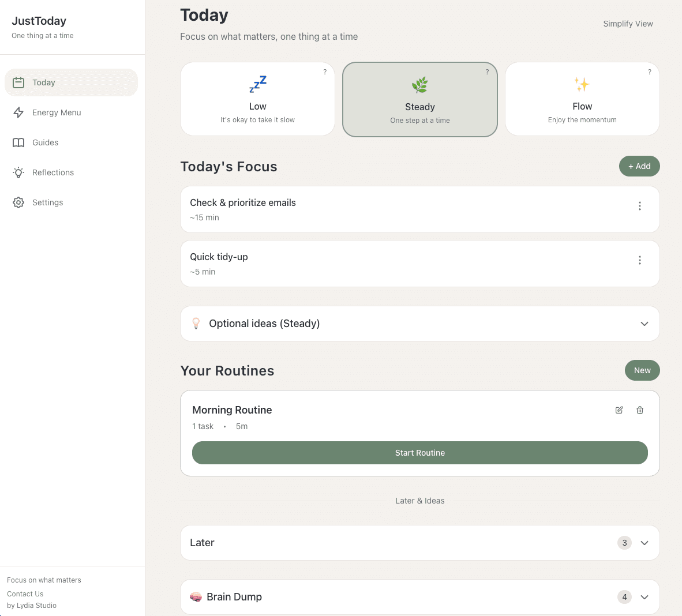
Task: Open Contact Us link
Action: click(25, 594)
